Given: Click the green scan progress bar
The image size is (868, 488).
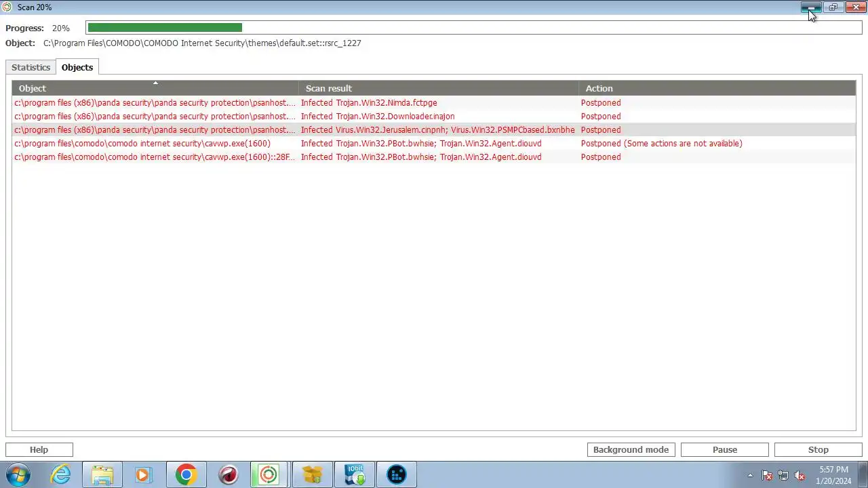Looking at the screenshot, I should click(165, 28).
